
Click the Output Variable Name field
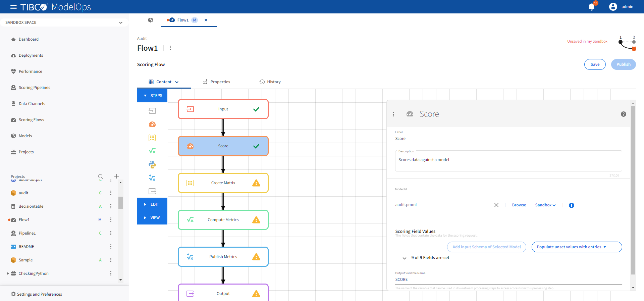[x=508, y=280]
